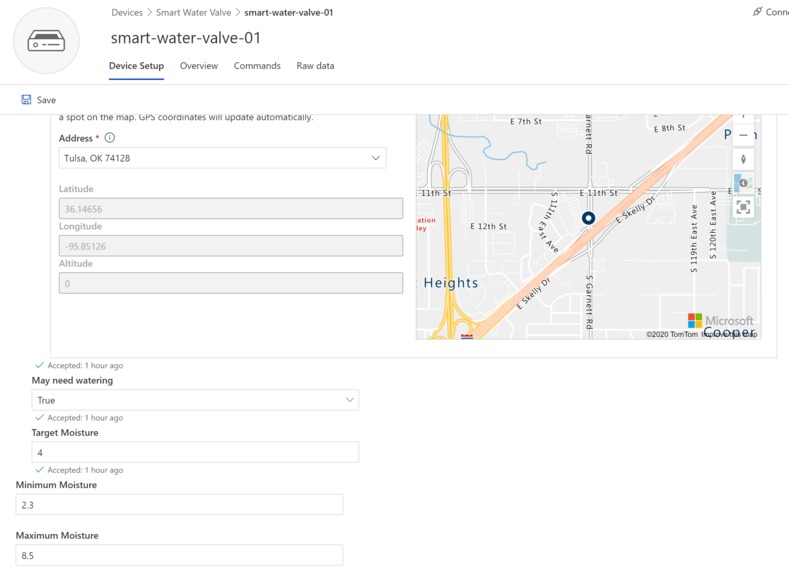The width and height of the screenshot is (789, 573).
Task: Click the device avatar icon
Action: [x=46, y=40]
